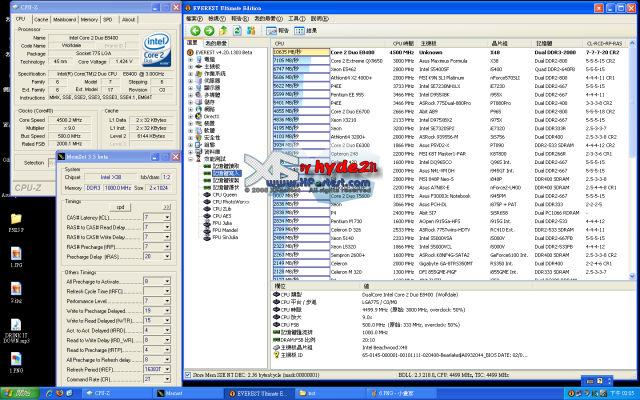Open the 檢視(V) view menu in EVEREST
The width and height of the screenshot is (640, 400).
coord(217,19)
